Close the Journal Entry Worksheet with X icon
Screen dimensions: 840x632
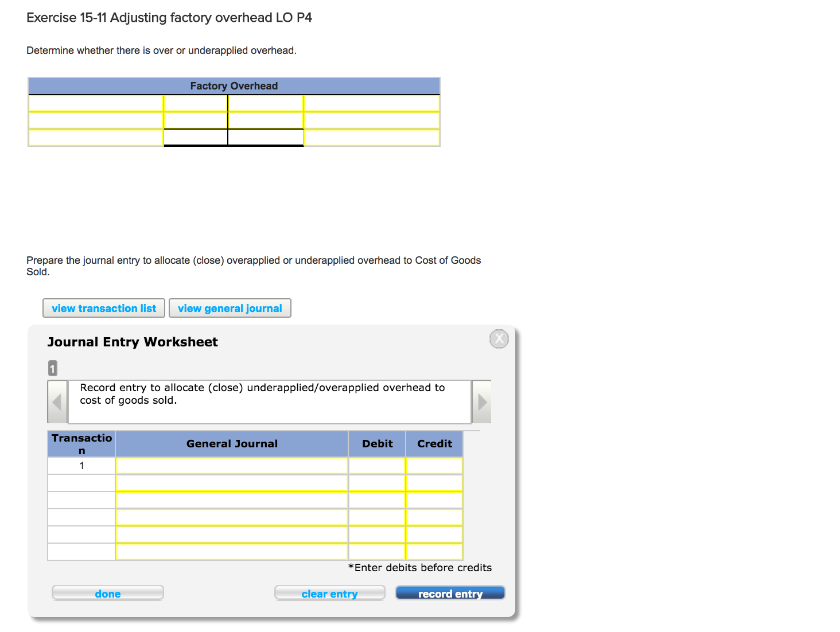click(x=499, y=339)
